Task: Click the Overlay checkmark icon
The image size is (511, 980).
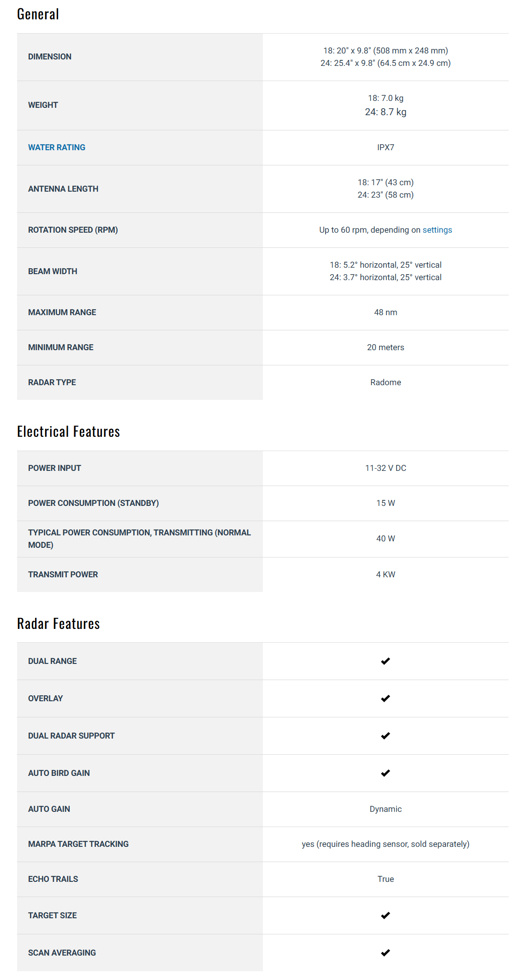Action: 386,698
